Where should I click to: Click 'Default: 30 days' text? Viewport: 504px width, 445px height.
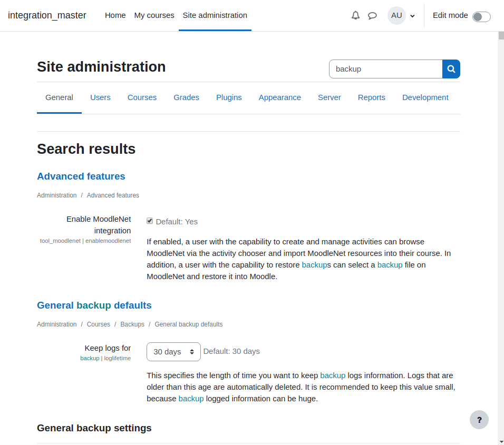pos(231,352)
